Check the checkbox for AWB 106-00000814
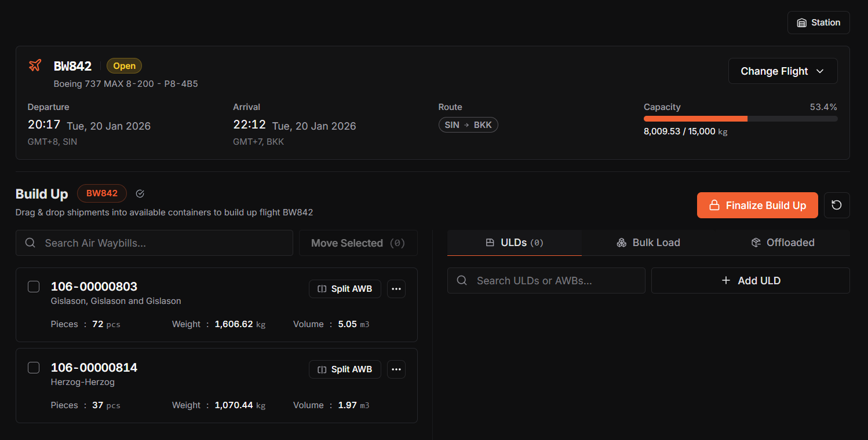The width and height of the screenshot is (868, 440). click(x=34, y=368)
